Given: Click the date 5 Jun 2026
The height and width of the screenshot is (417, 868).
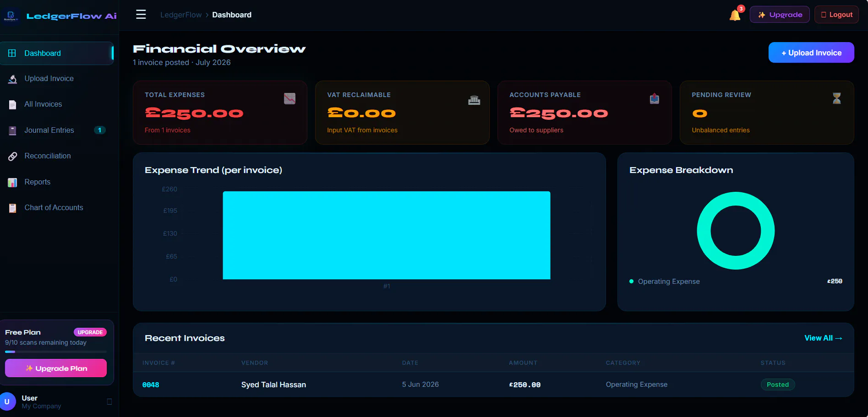Looking at the screenshot, I should pyautogui.click(x=420, y=385).
